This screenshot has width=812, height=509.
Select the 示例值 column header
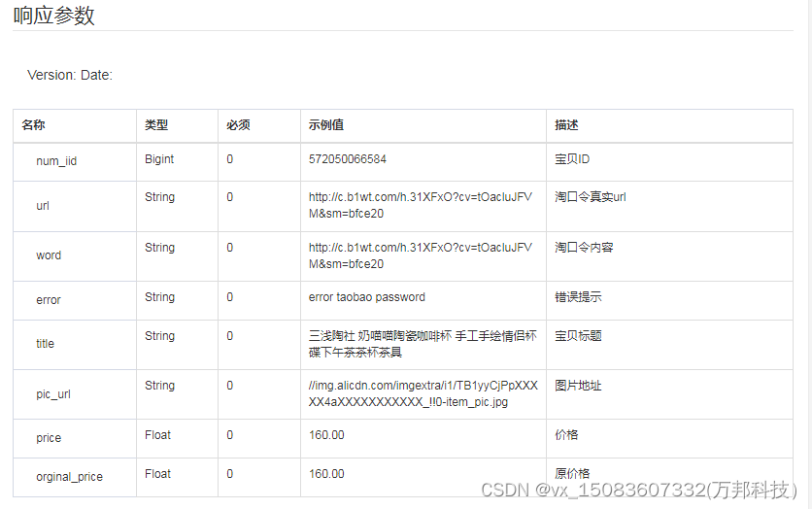(326, 124)
